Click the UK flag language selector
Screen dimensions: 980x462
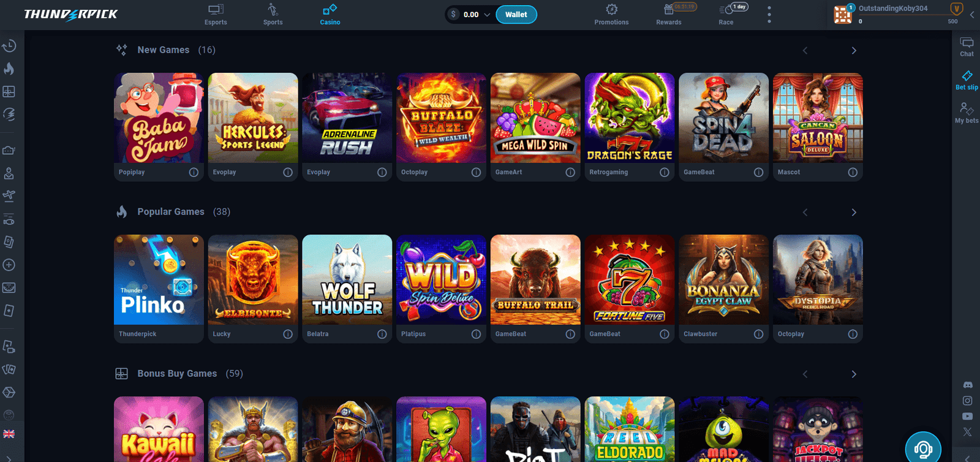(9, 434)
